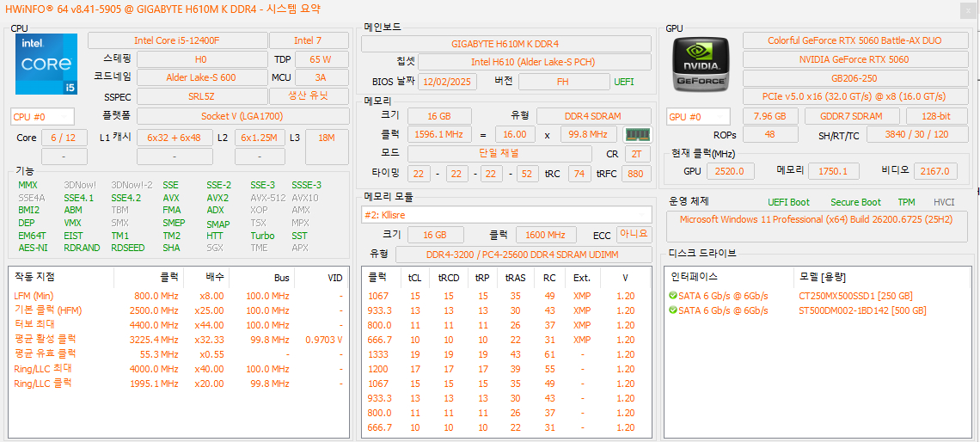Open the CPU #0 selector dropdown

click(x=42, y=117)
